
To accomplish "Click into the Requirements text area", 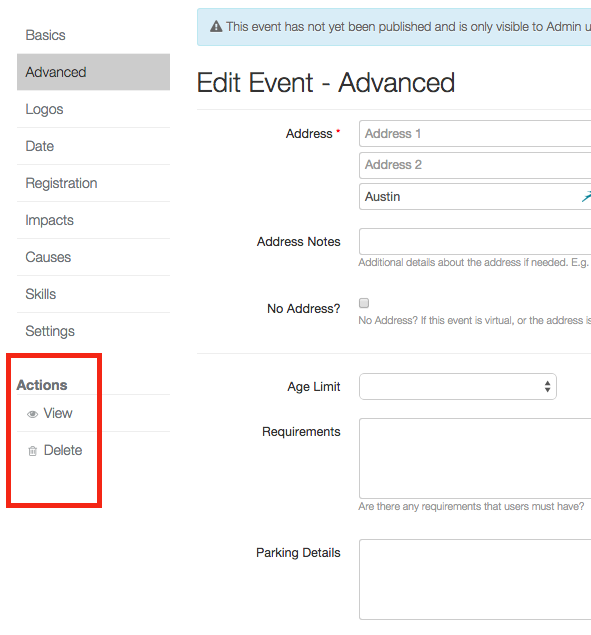I will pyautogui.click(x=475, y=458).
